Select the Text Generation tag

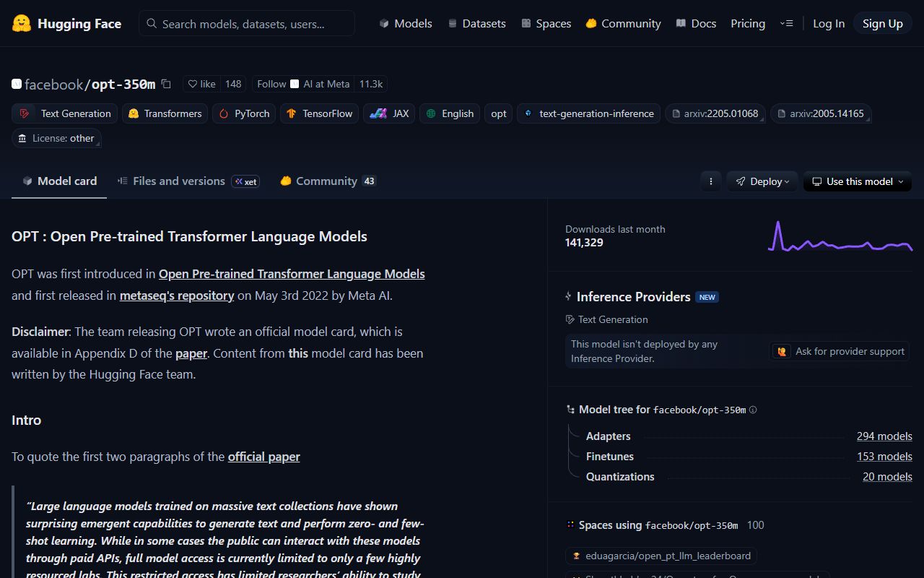tap(66, 113)
